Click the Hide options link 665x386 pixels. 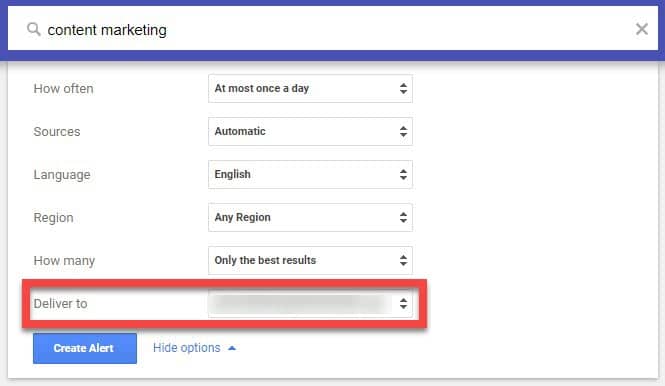click(x=187, y=348)
